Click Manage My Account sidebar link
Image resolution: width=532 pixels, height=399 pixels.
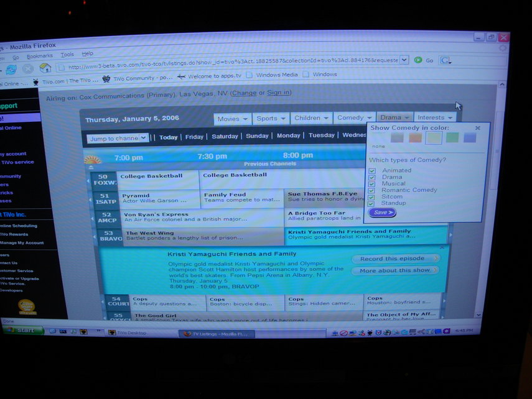tap(22, 243)
